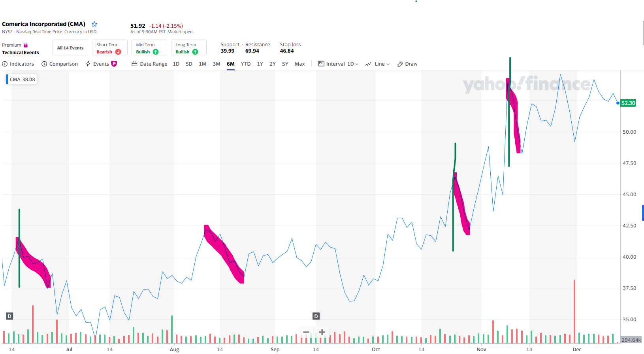Screen dimensions: 644x354
Task: Zoom out the chart with minus button
Action: click(306, 332)
